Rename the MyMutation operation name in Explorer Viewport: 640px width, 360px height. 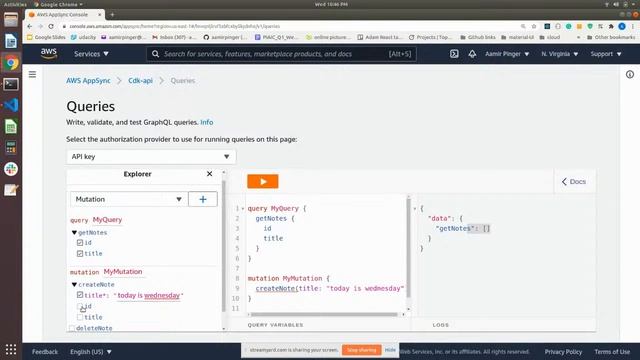coord(123,271)
